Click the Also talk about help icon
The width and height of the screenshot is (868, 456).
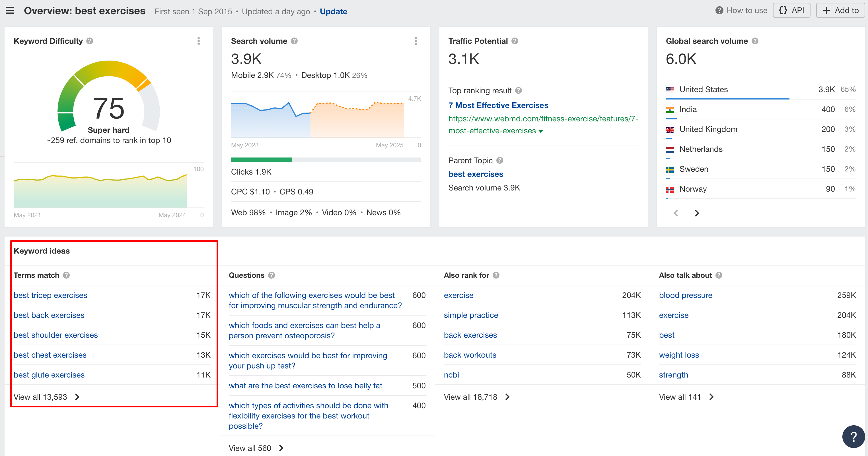[x=719, y=275]
